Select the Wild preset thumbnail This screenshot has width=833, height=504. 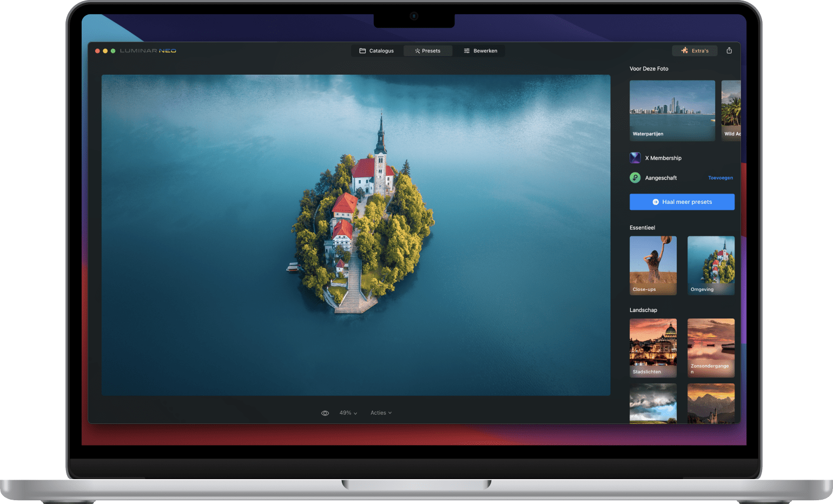tap(731, 111)
